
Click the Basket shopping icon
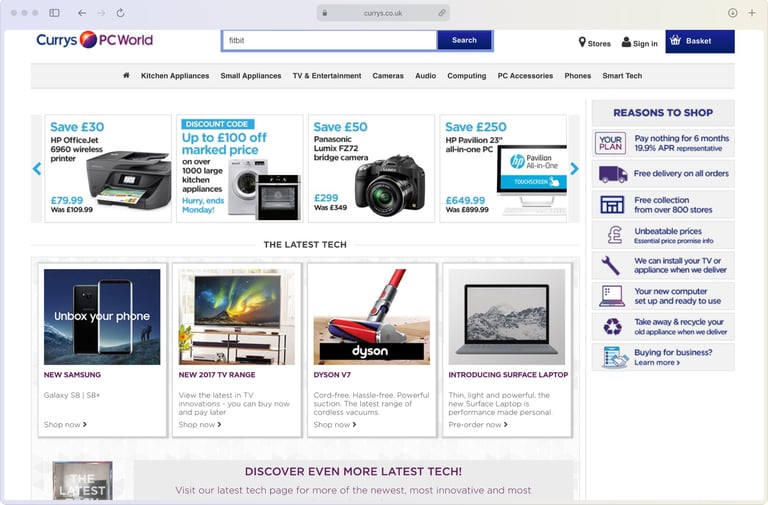pyautogui.click(x=675, y=41)
